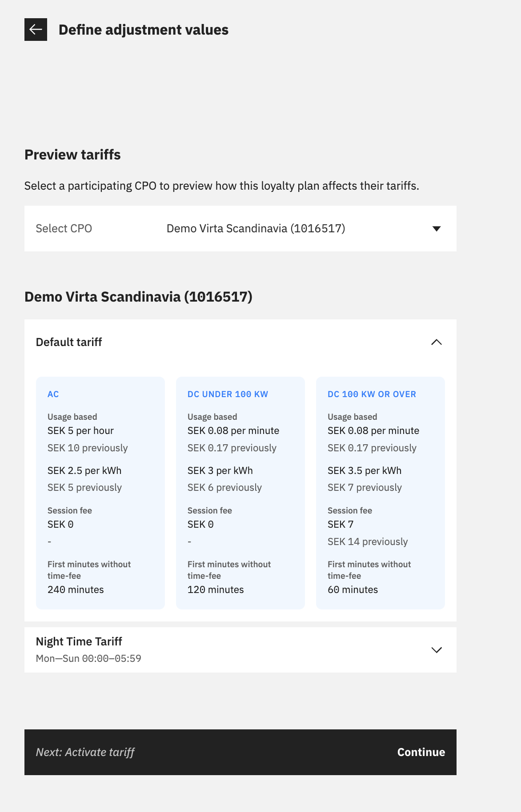Click the Mon—Sun 00:00–05:59 schedule text

88,659
